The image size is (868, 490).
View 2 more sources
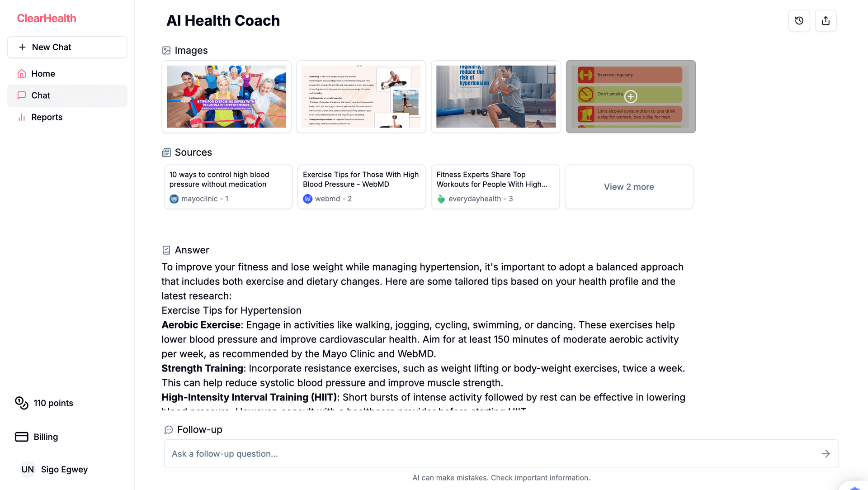[x=629, y=187]
